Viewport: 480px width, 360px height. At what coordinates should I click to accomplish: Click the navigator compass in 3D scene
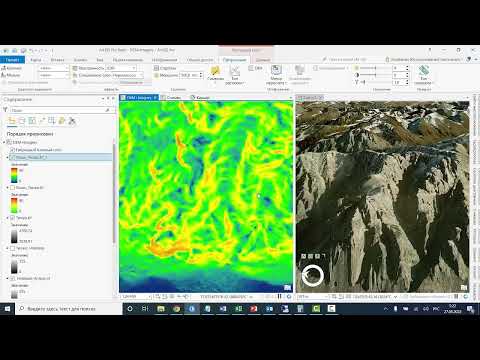pos(312,275)
